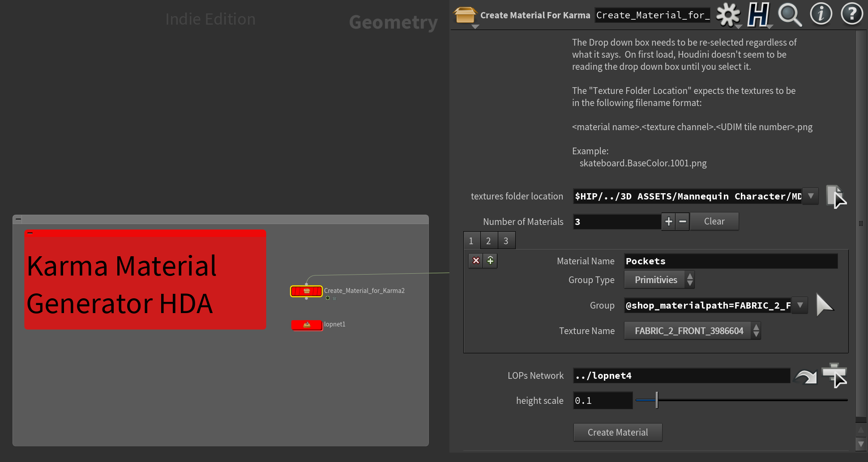Show node info with the i icon
868x462 pixels.
821,14
